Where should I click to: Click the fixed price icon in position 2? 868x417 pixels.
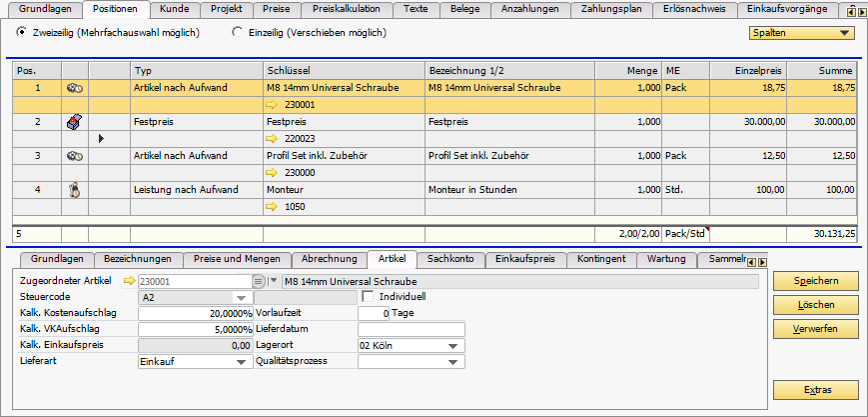point(75,122)
